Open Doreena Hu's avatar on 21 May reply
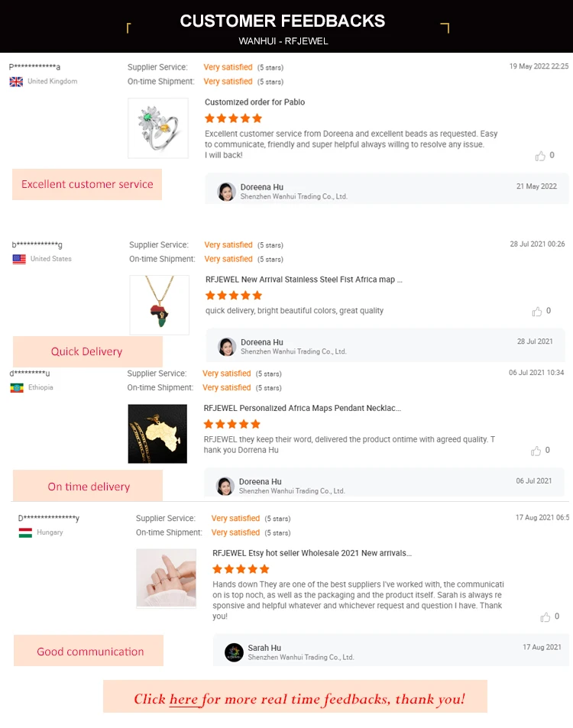The height and width of the screenshot is (728, 573). pos(227,192)
